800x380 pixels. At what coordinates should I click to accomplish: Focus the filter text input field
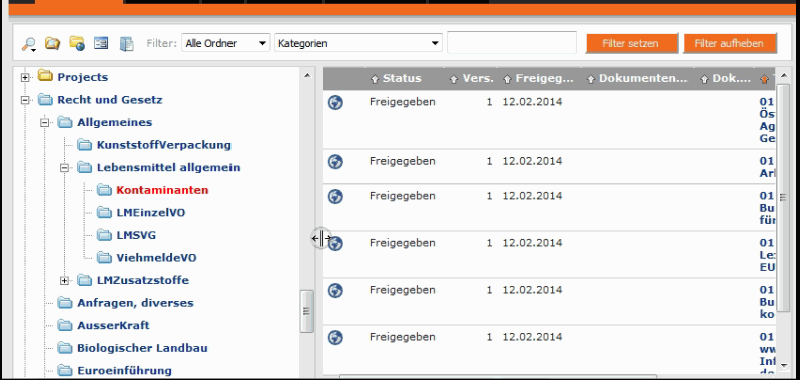pos(512,43)
